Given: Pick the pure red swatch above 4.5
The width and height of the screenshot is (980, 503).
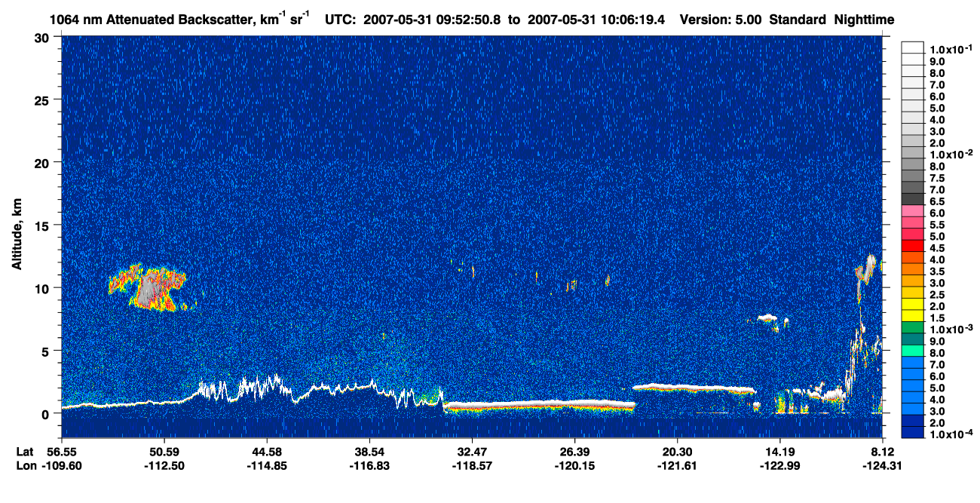Looking at the screenshot, I should coord(912,246).
